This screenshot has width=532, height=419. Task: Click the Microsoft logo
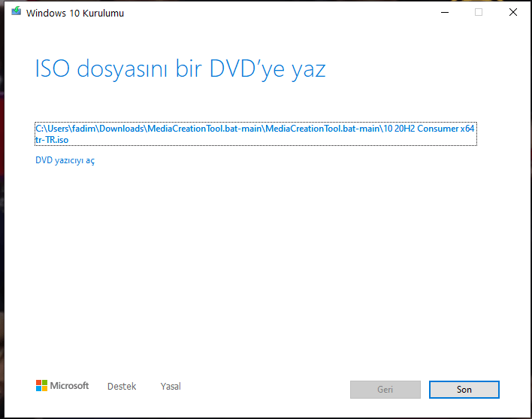point(62,386)
